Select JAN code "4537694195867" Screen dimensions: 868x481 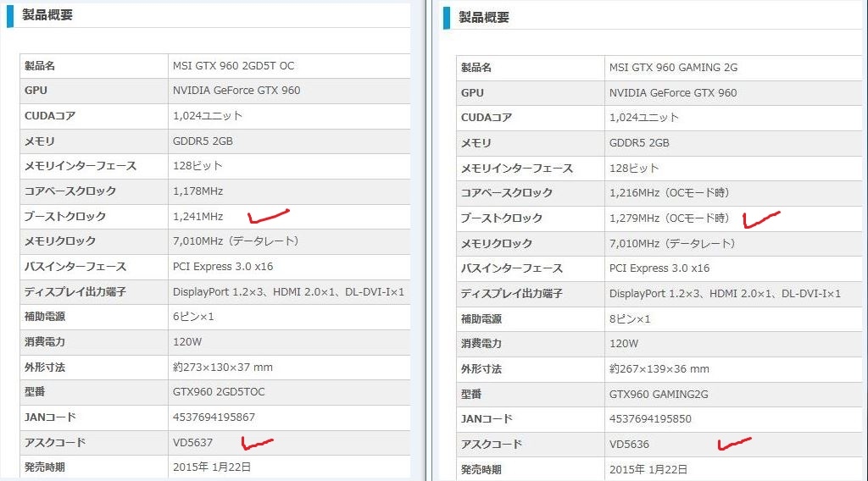click(x=214, y=417)
